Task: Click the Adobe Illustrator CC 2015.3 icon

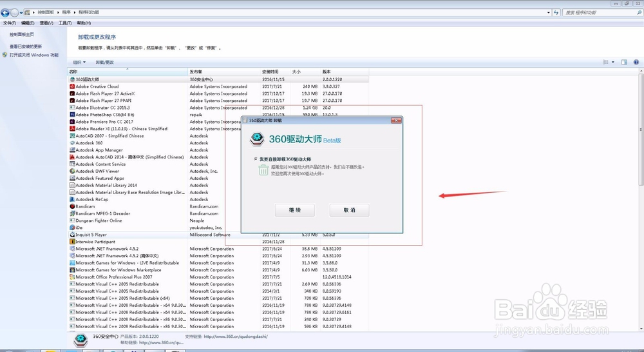Action: pyautogui.click(x=72, y=107)
